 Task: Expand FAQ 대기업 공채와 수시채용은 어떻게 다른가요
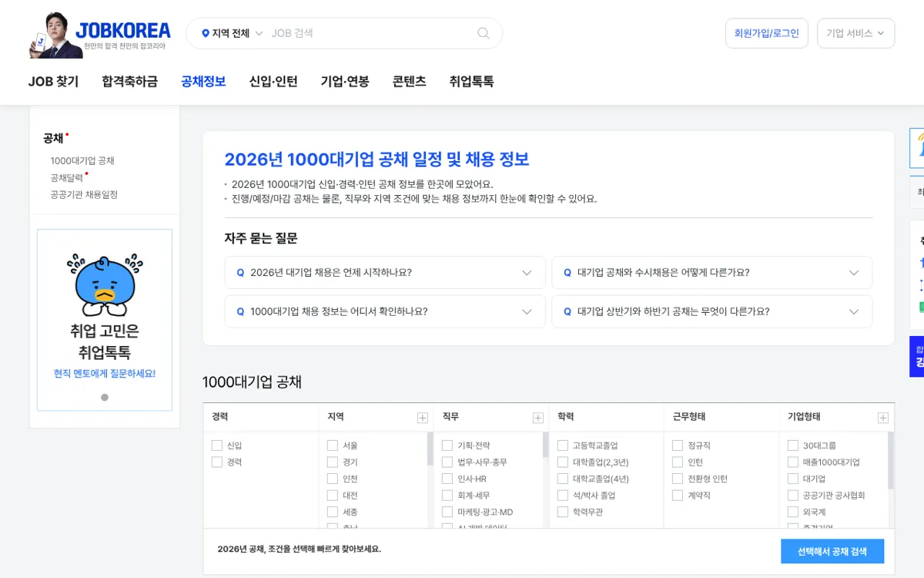pos(712,273)
